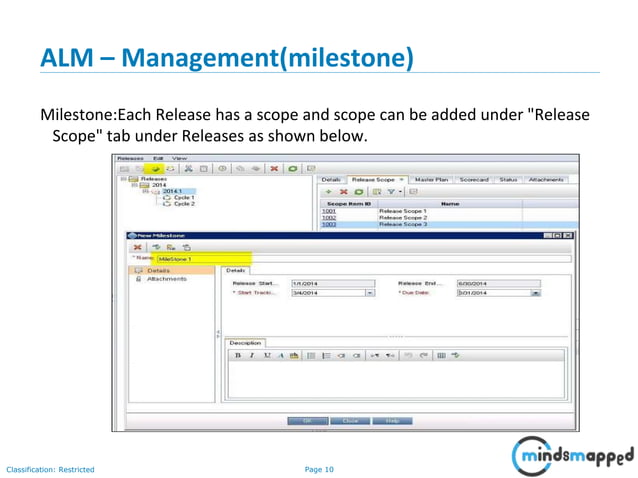
Task: Apply Underline formatting in Description editor
Action: 267,356
